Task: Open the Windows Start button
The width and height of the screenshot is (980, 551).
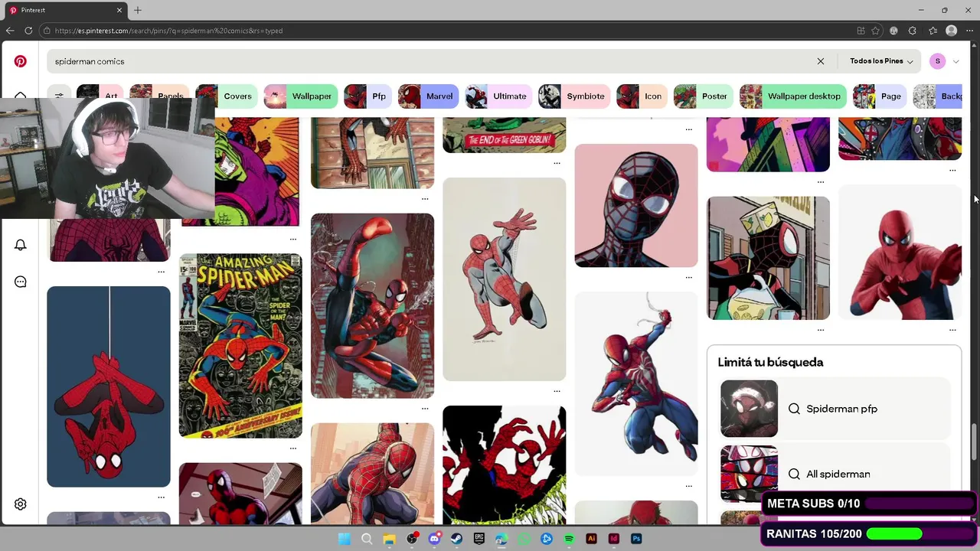Action: coord(345,539)
